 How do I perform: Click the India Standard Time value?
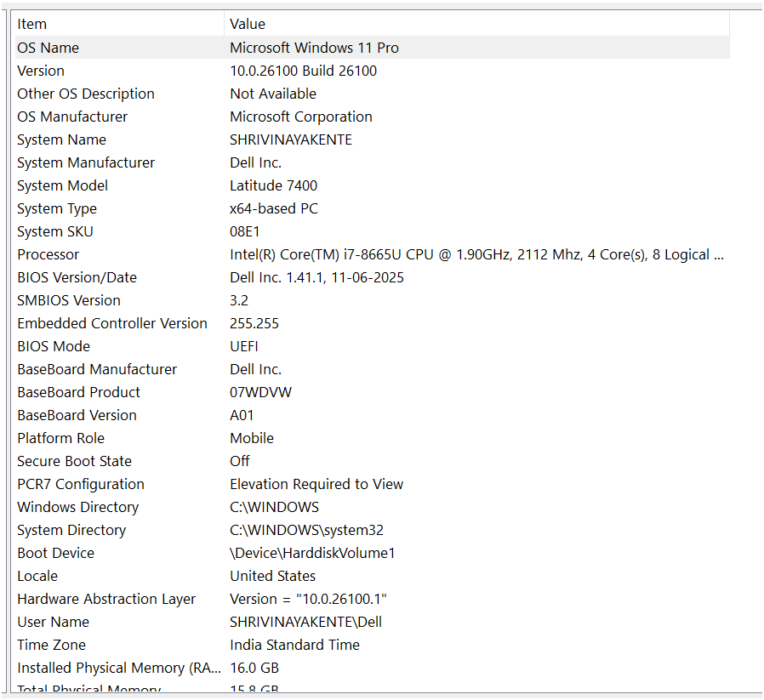coord(294,645)
